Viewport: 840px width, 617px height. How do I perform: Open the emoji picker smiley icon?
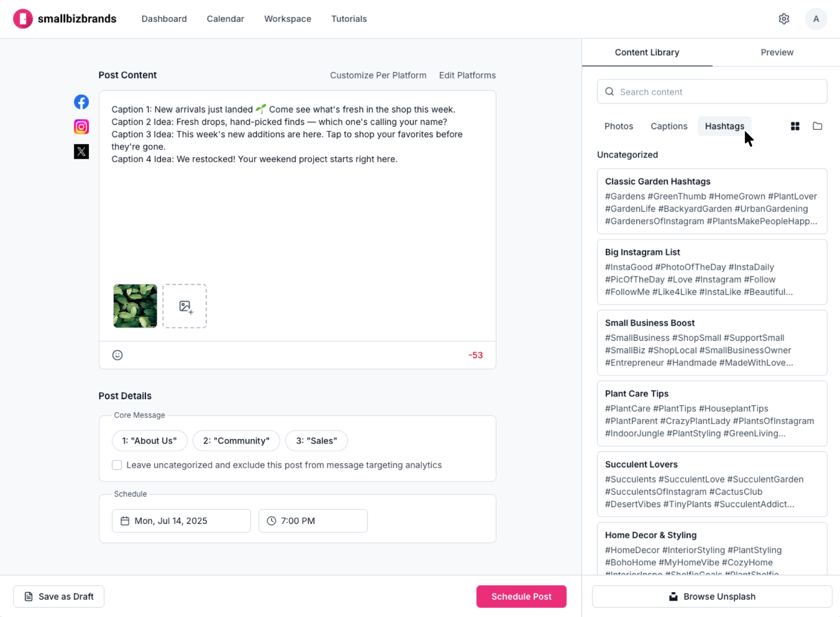tap(117, 355)
